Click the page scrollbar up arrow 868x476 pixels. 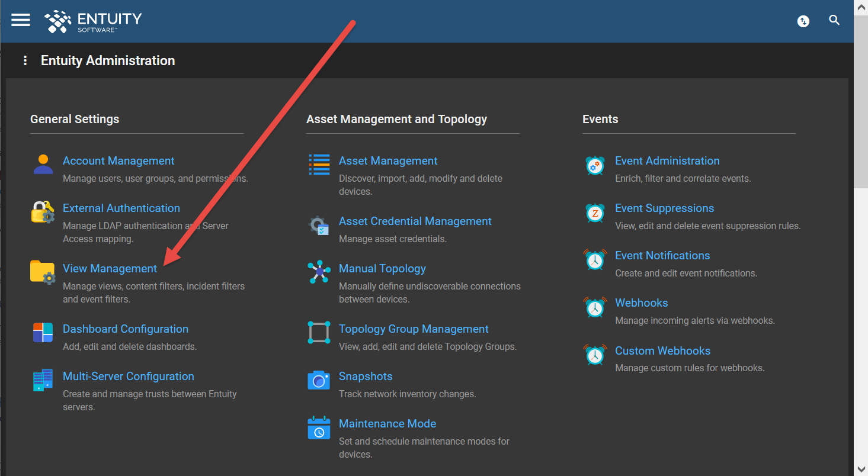(x=861, y=7)
